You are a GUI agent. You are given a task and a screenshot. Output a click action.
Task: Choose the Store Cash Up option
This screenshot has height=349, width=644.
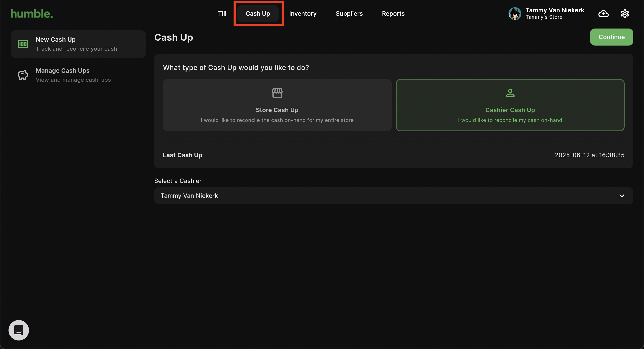pyautogui.click(x=277, y=105)
